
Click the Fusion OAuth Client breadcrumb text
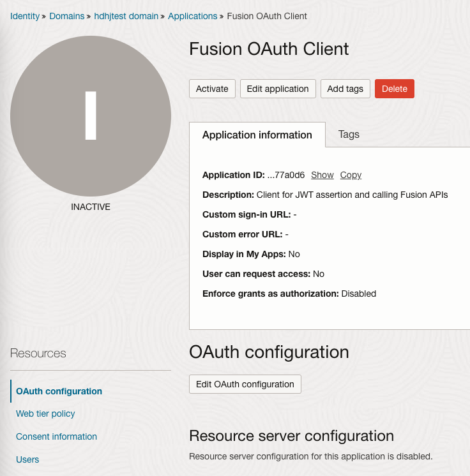click(267, 16)
